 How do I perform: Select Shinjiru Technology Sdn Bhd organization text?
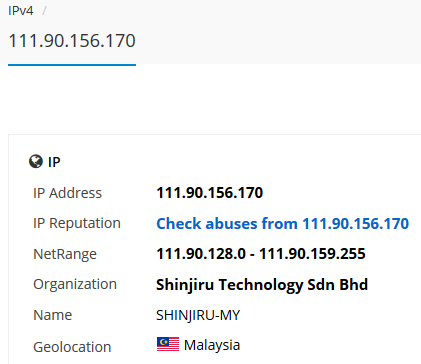262,285
